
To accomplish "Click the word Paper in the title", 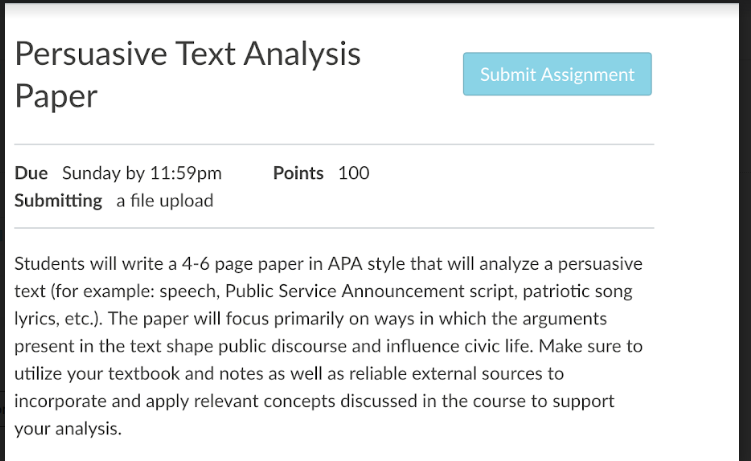I will tap(56, 96).
